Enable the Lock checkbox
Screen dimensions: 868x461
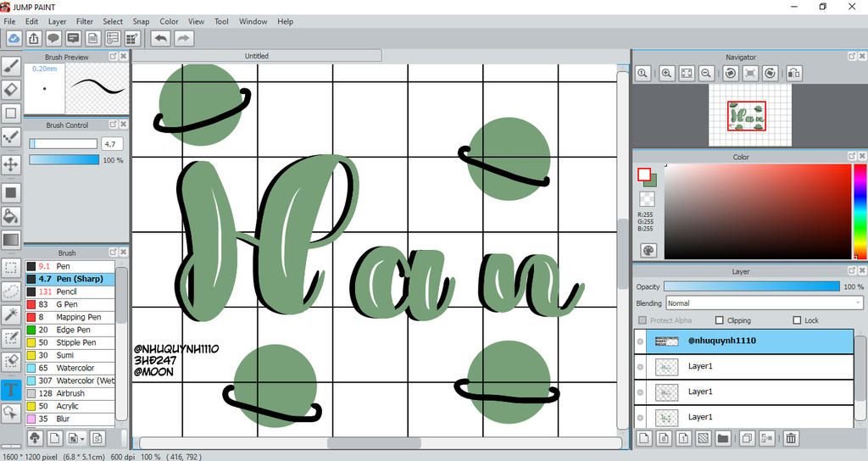(797, 319)
